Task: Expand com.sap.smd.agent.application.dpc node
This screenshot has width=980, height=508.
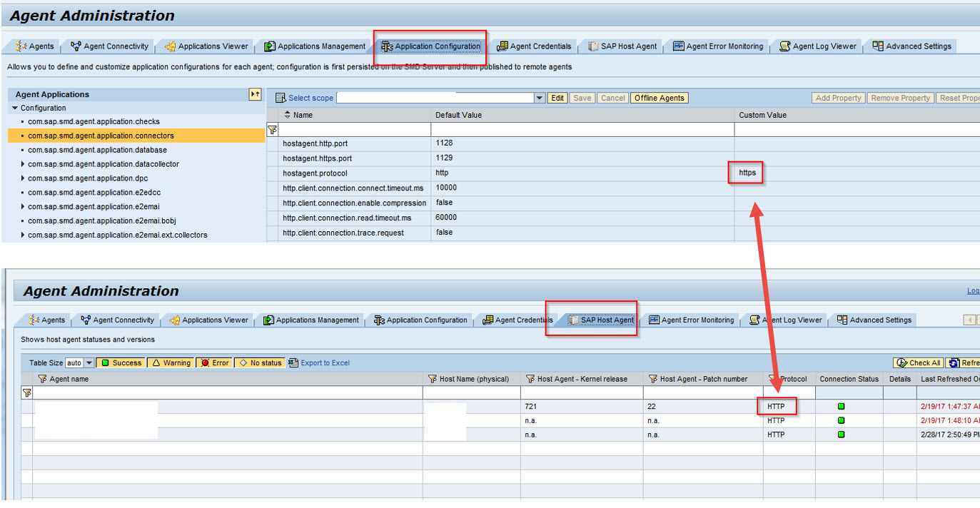Action: click(23, 178)
